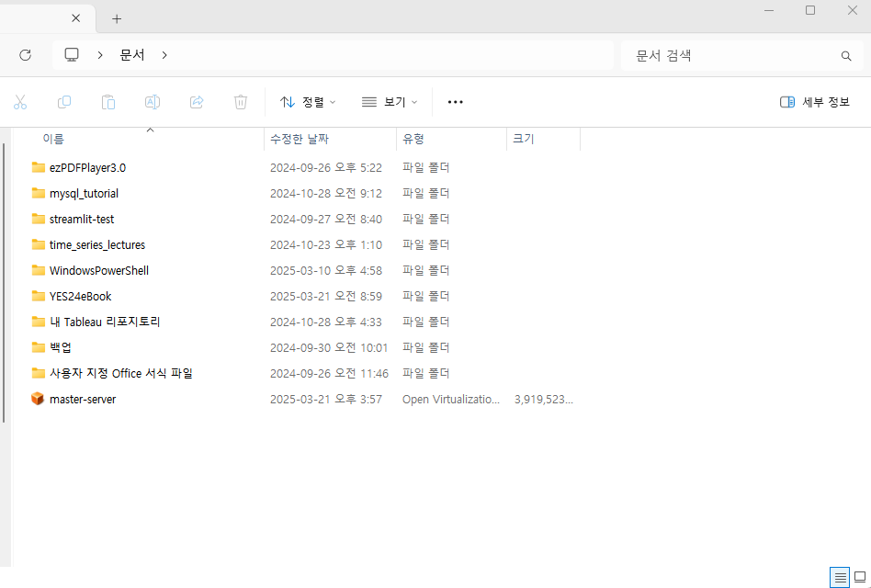Screen dimensions: 871x588
Task: Click empty area of address bar
Action: coord(389,55)
